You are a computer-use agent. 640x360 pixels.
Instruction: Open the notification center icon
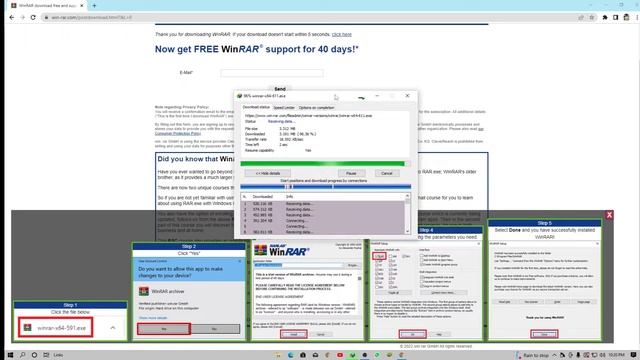pos(633,355)
